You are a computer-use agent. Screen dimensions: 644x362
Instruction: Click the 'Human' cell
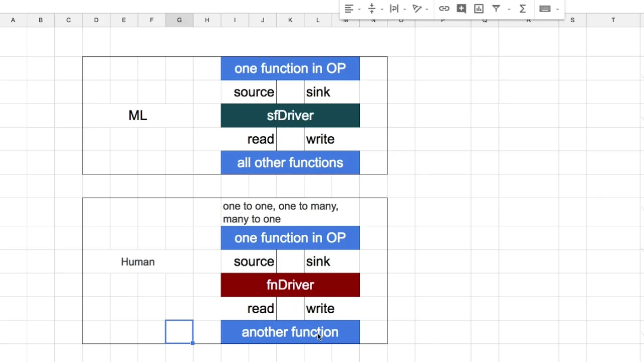click(138, 262)
